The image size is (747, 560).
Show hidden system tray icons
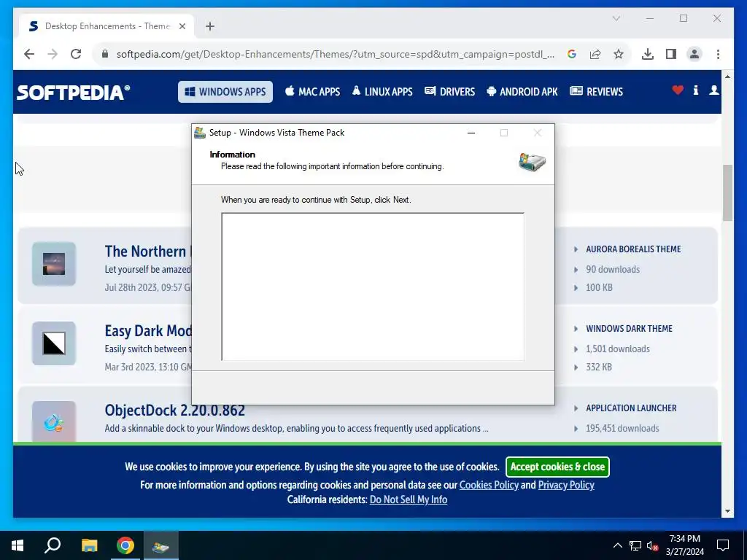click(617, 545)
